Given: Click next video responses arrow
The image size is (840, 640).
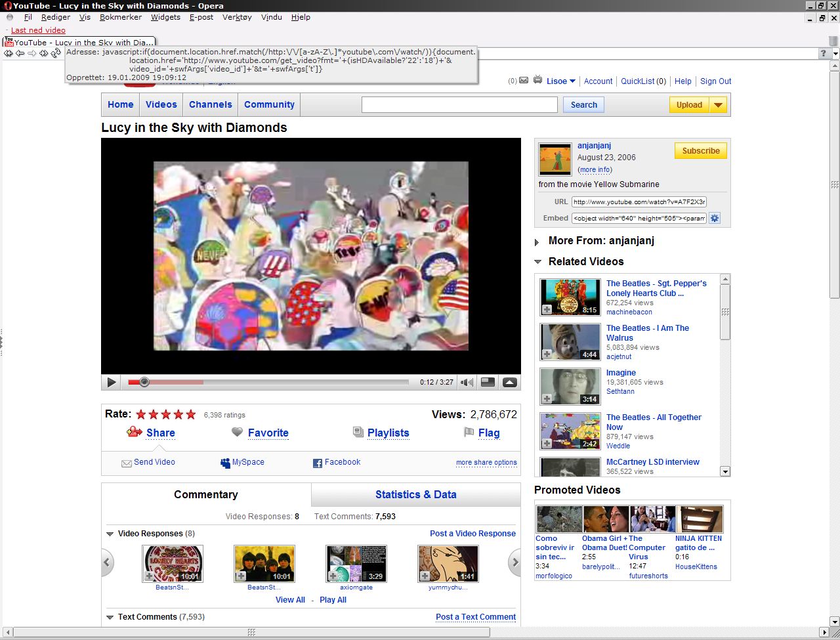Looking at the screenshot, I should [514, 562].
